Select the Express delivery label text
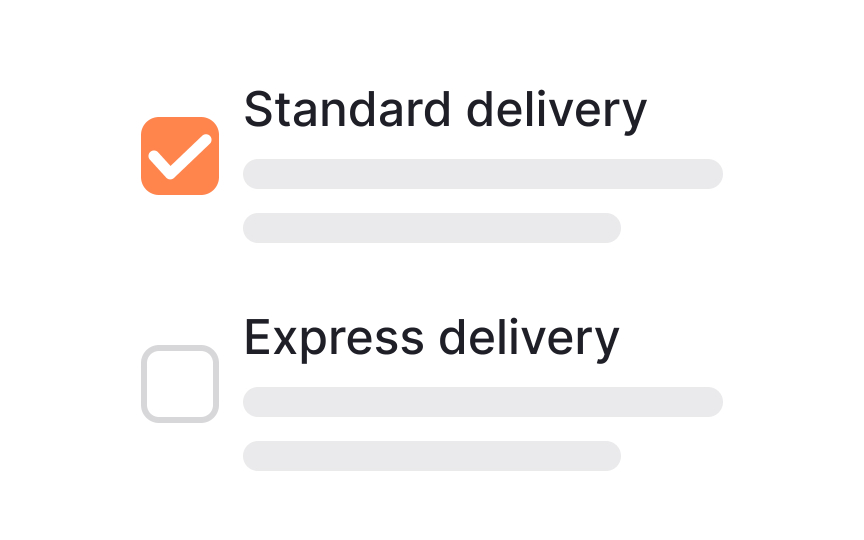 click(x=431, y=338)
